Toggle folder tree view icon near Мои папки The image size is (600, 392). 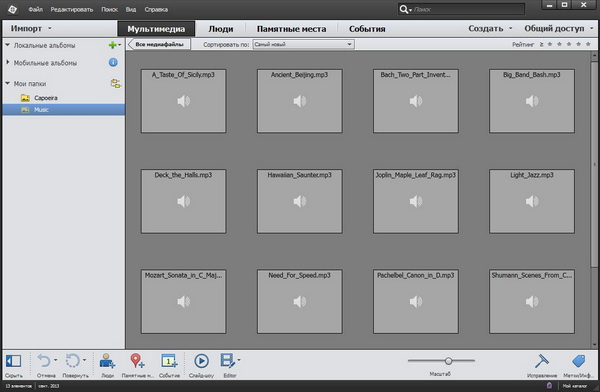point(116,83)
